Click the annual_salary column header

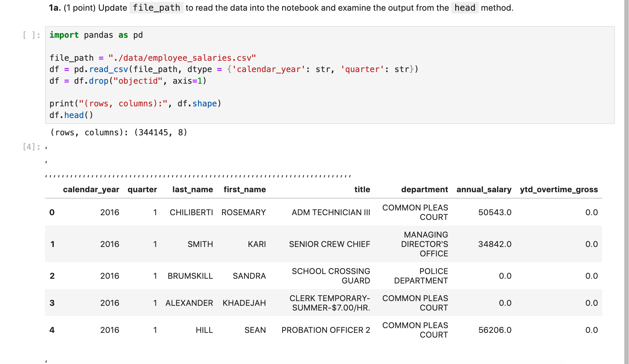(484, 189)
